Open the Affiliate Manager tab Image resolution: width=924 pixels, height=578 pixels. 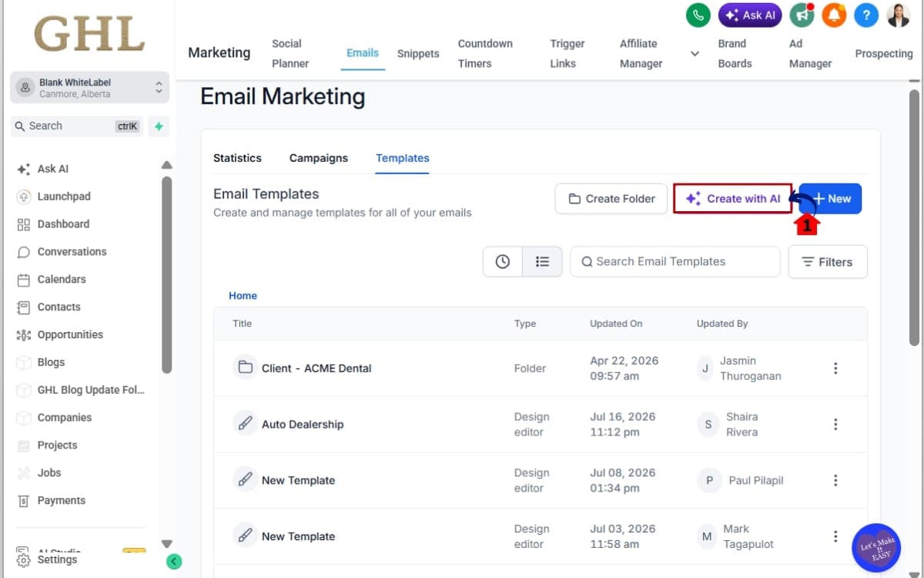tap(641, 54)
